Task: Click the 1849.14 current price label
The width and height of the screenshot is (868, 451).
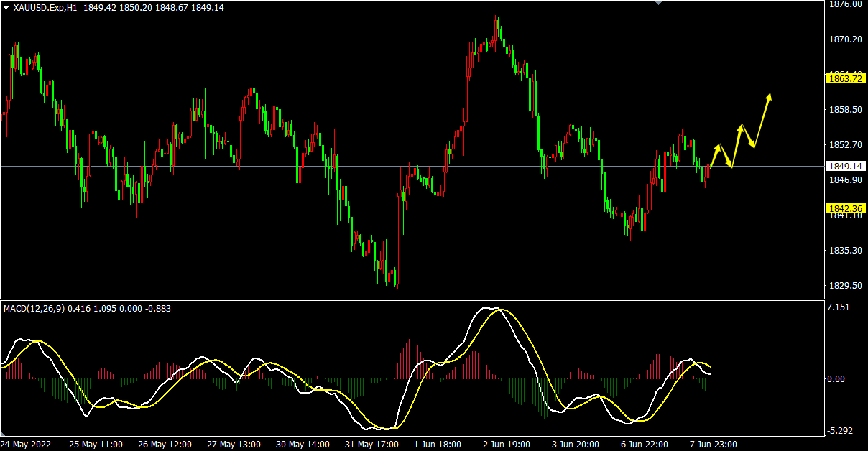Action: tap(845, 166)
